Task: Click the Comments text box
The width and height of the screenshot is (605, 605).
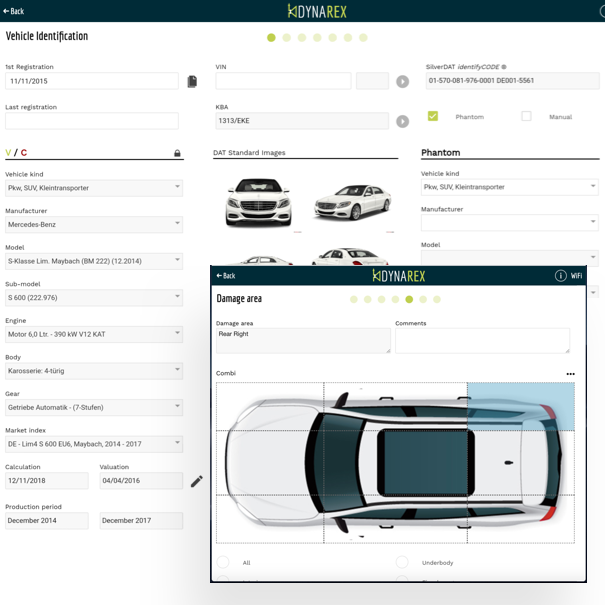Action: coord(482,341)
